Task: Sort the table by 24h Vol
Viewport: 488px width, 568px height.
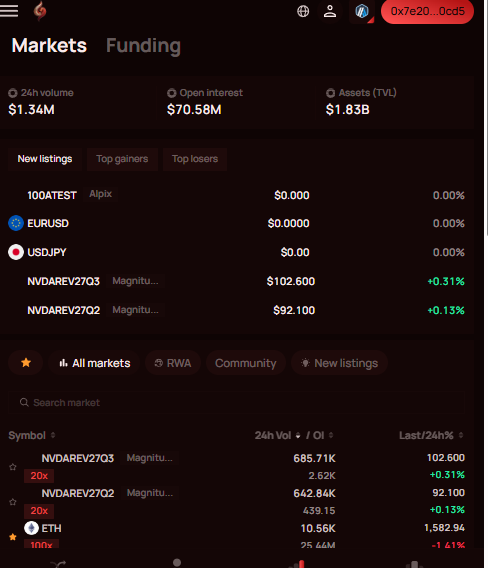Action: tap(278, 435)
